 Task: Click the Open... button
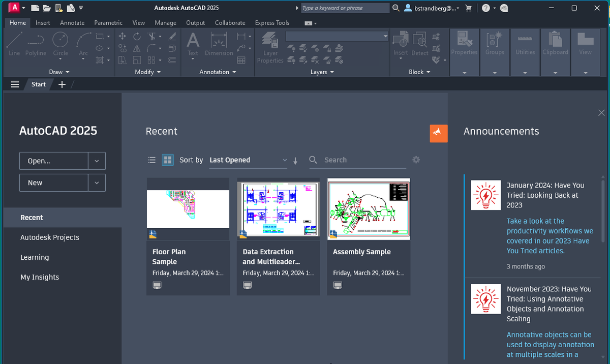54,161
